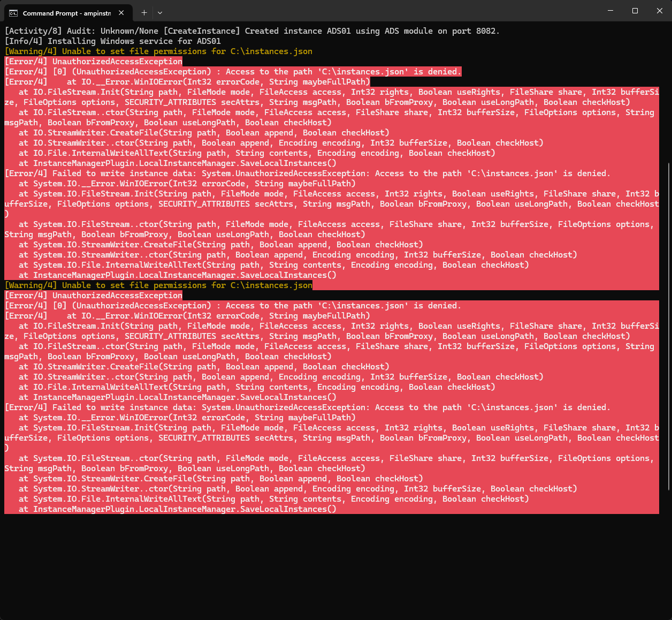Click the vertical scrollbar thumb
This screenshot has width=672, height=620.
[x=668, y=327]
